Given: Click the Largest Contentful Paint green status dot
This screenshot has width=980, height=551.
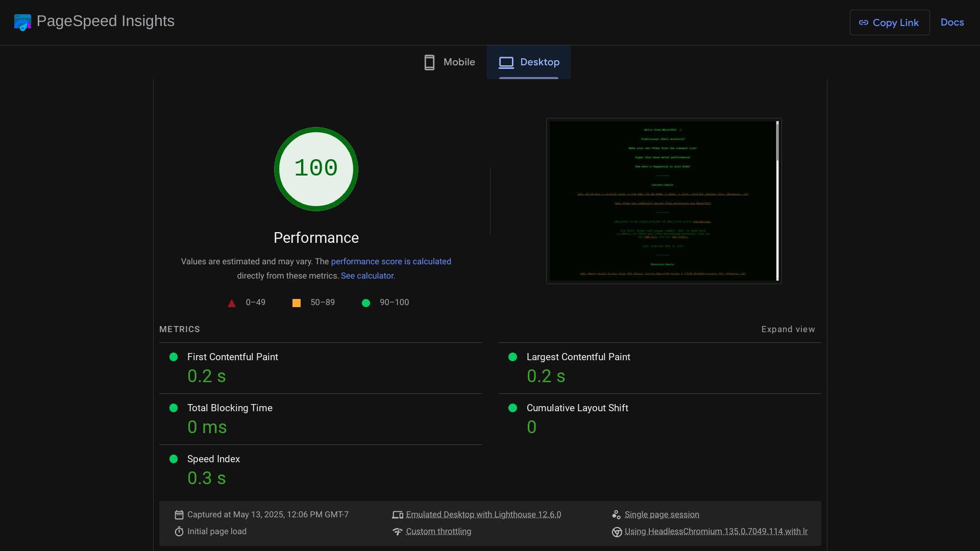Looking at the screenshot, I should click(x=513, y=357).
